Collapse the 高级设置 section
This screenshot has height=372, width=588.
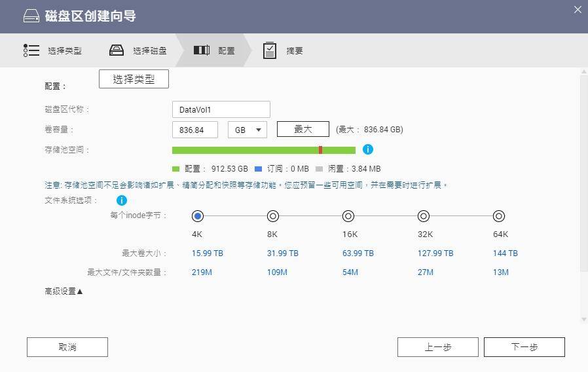coord(64,291)
